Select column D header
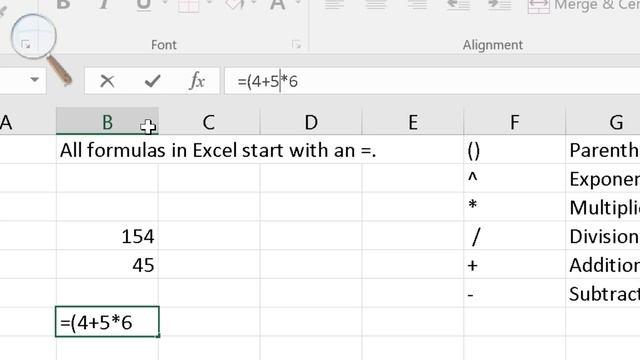 [x=311, y=122]
